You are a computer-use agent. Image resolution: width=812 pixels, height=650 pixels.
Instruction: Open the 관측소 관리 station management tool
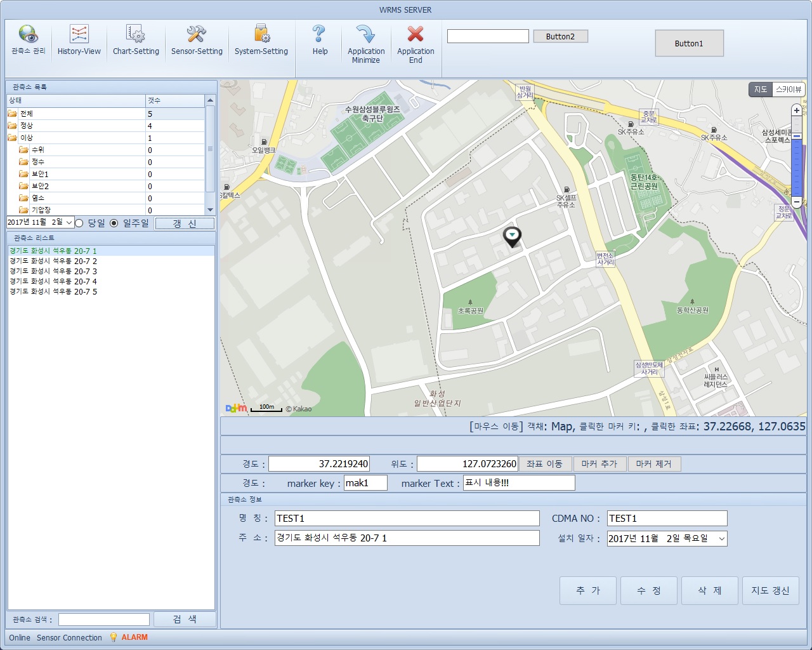28,39
